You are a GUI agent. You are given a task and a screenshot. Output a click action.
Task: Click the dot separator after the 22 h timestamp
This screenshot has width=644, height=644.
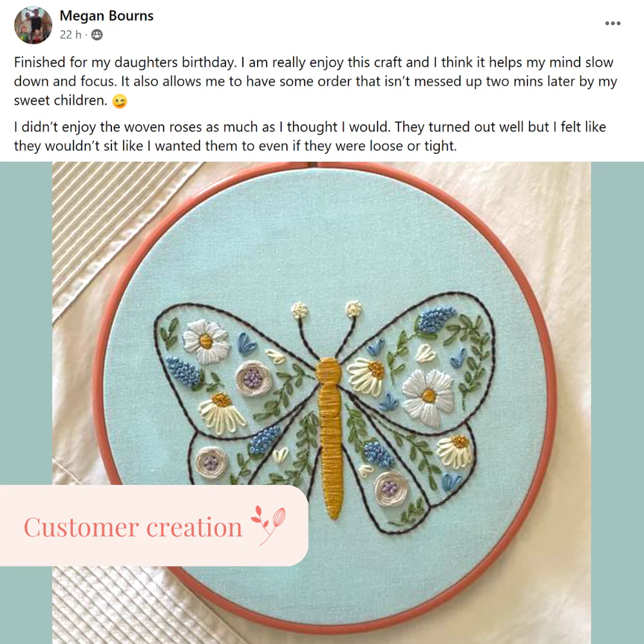87,35
